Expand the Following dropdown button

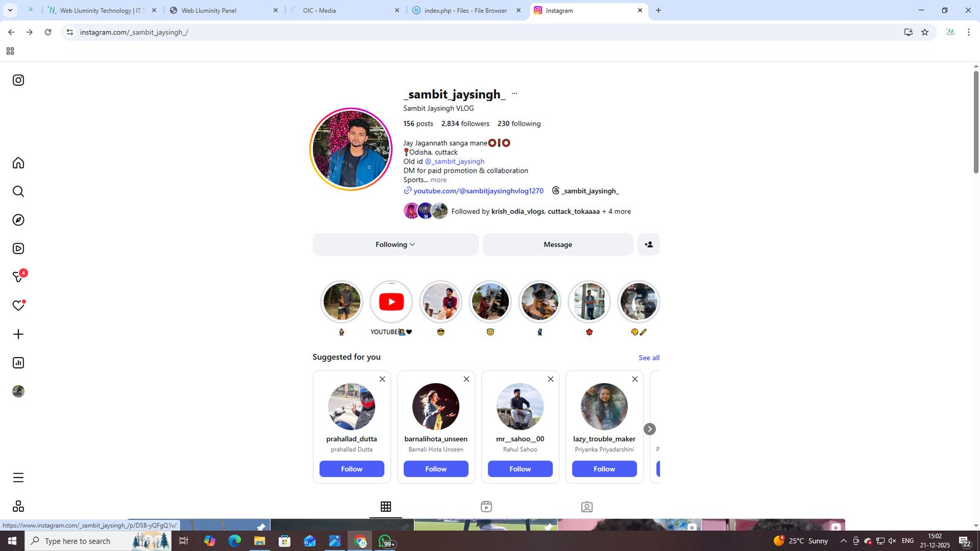click(x=395, y=244)
